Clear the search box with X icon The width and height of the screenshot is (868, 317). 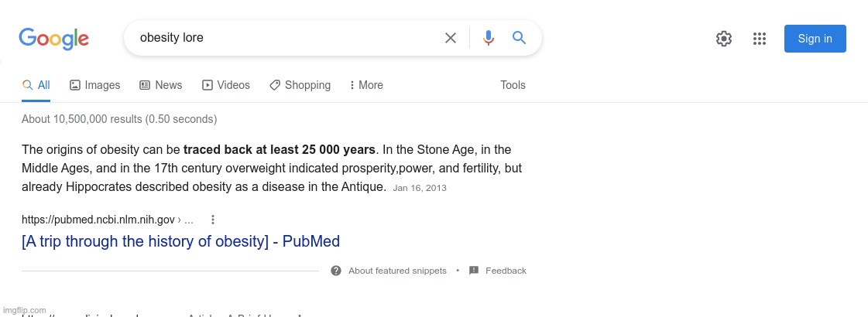pos(451,38)
